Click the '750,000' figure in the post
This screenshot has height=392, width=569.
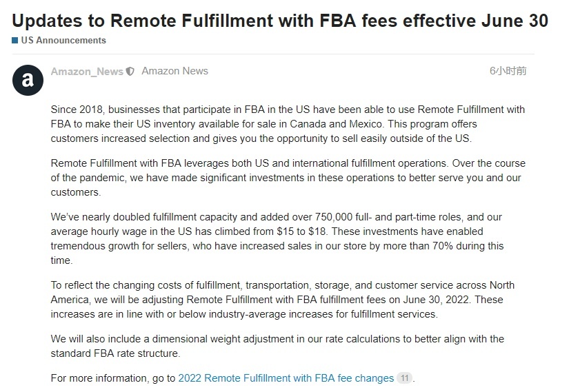[334, 217]
